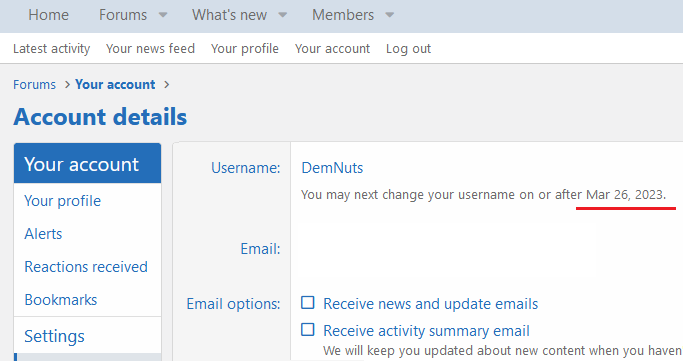This screenshot has height=361, width=683.
Task: Enable Receive news and update emails
Action: pos(308,303)
